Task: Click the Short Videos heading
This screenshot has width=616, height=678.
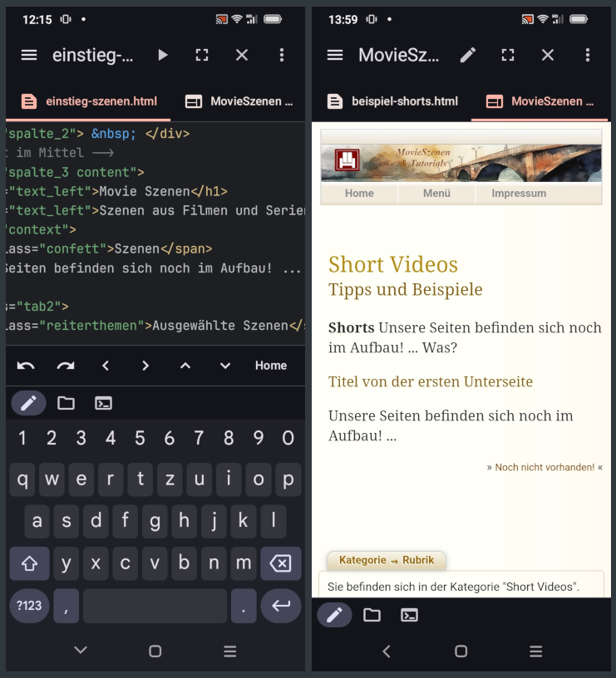Action: pos(392,264)
